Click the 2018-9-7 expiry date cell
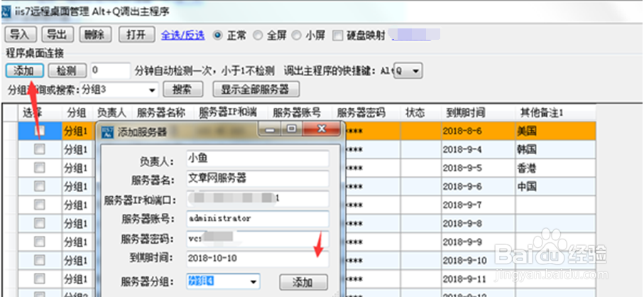 (x=478, y=205)
